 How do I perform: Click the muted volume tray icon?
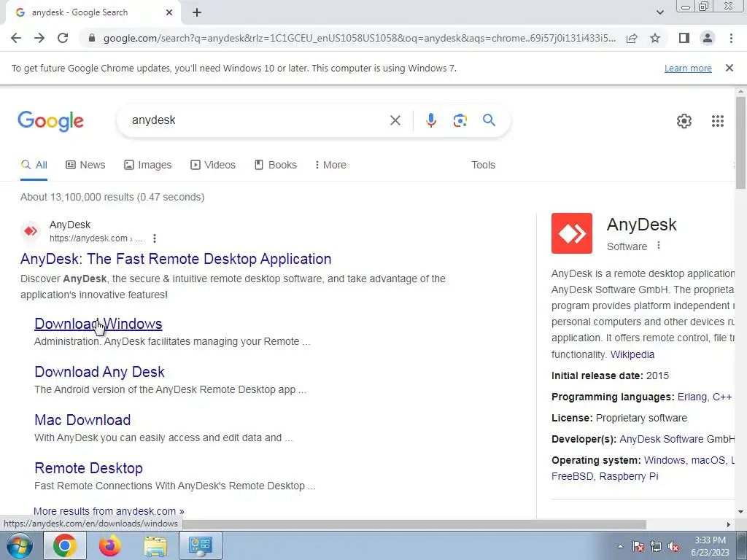673,547
